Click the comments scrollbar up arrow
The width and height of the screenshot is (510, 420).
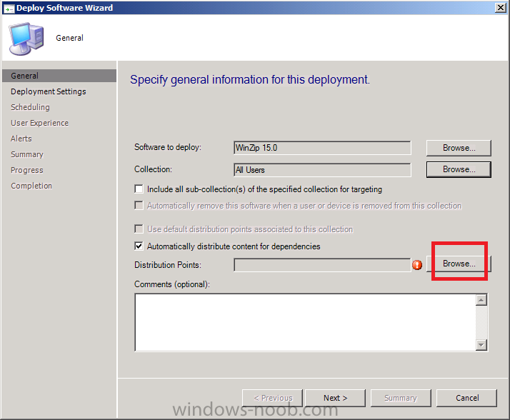(x=481, y=299)
